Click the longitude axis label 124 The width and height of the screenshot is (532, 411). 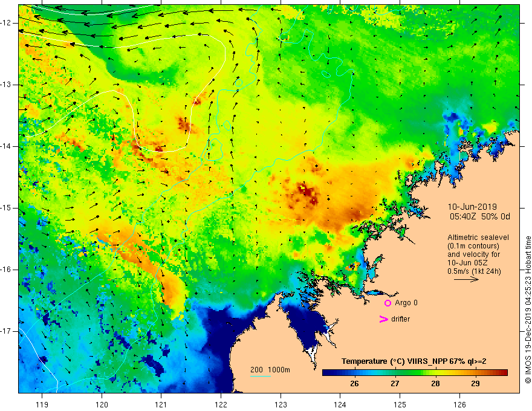pyautogui.click(x=340, y=404)
